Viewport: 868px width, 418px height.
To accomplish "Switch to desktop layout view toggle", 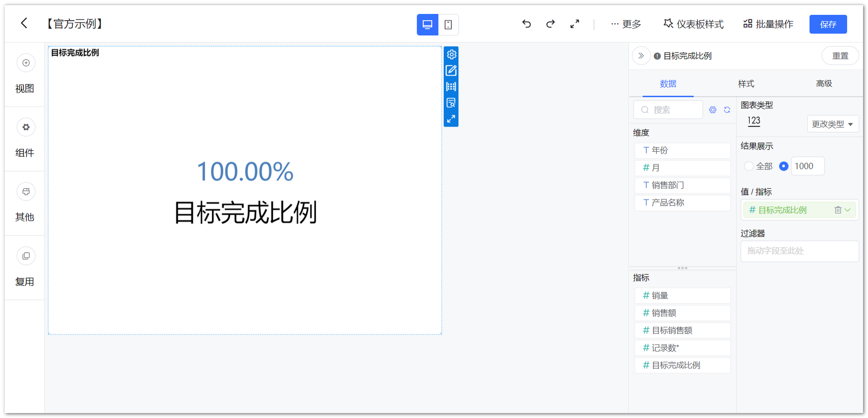I will click(427, 25).
